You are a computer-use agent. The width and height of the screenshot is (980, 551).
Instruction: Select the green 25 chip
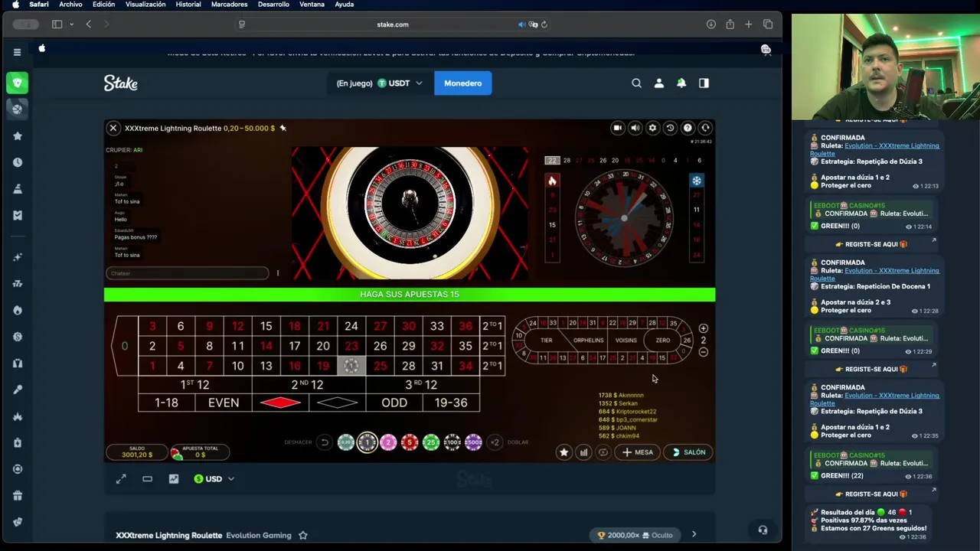click(x=431, y=442)
